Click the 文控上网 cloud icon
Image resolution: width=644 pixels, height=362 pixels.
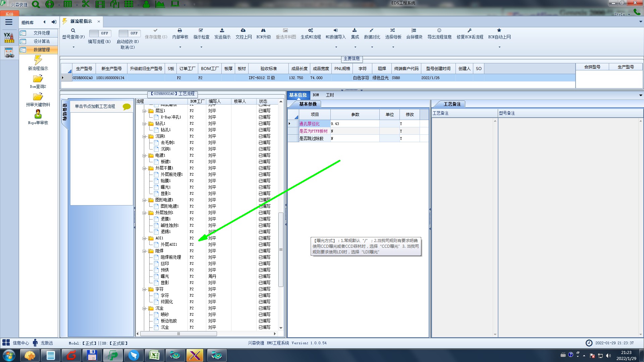pos(243,31)
